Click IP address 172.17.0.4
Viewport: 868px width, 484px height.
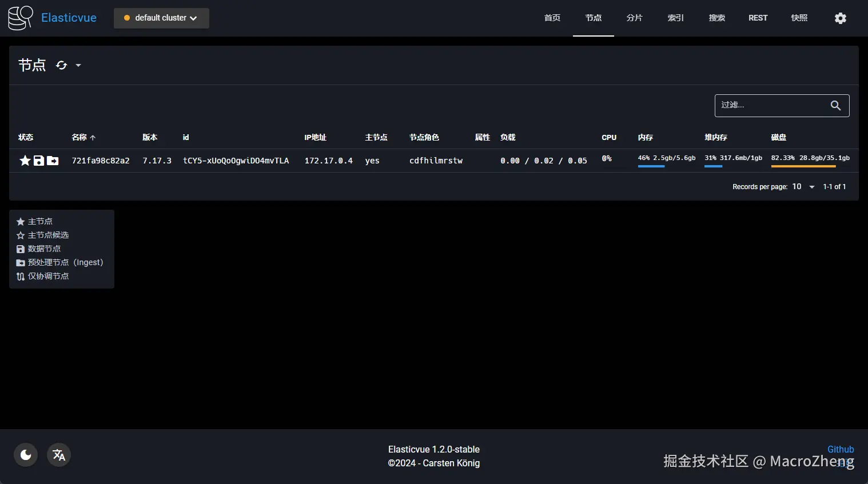[329, 161]
